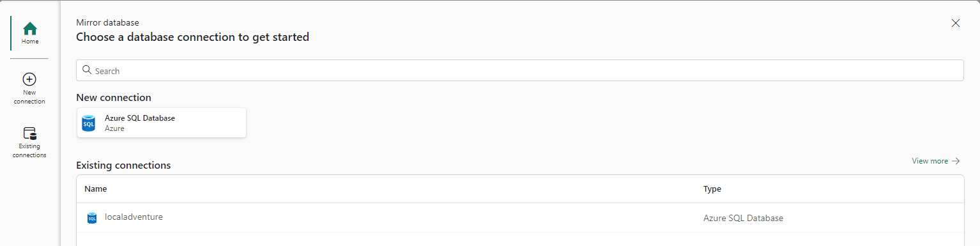The width and height of the screenshot is (980, 246).
Task: Switch to New connection sidebar label
Action: [x=29, y=97]
